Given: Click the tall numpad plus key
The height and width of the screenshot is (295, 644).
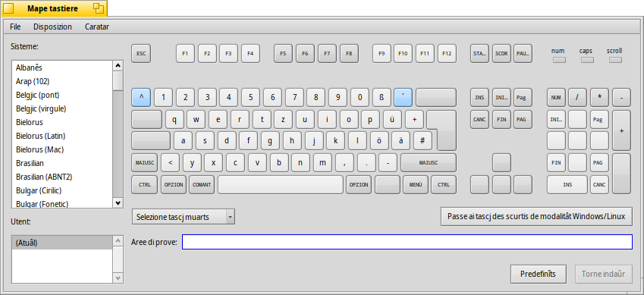Looking at the screenshot, I should (621, 130).
